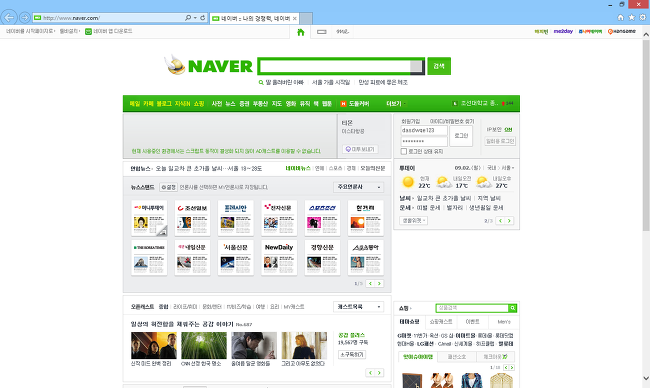Click the 일회용 로그인 button

pos(500,141)
